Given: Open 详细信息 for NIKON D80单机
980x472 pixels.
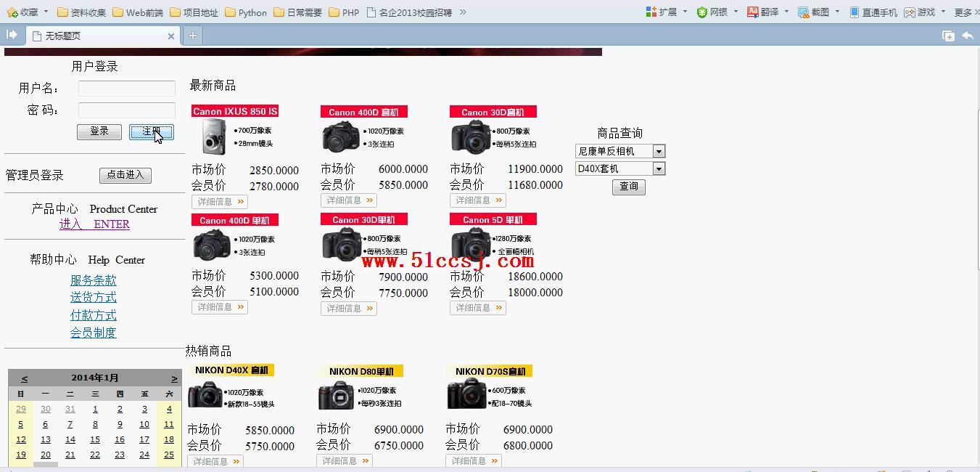Looking at the screenshot, I should coord(345,461).
